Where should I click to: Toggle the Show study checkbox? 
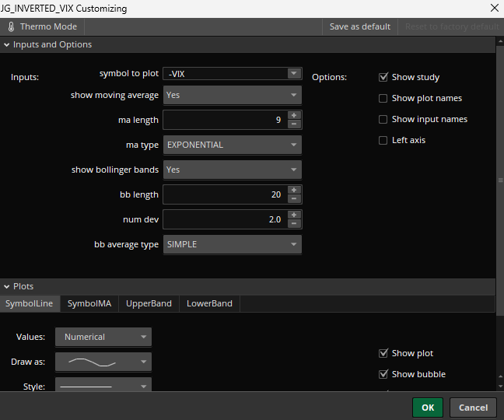click(383, 77)
